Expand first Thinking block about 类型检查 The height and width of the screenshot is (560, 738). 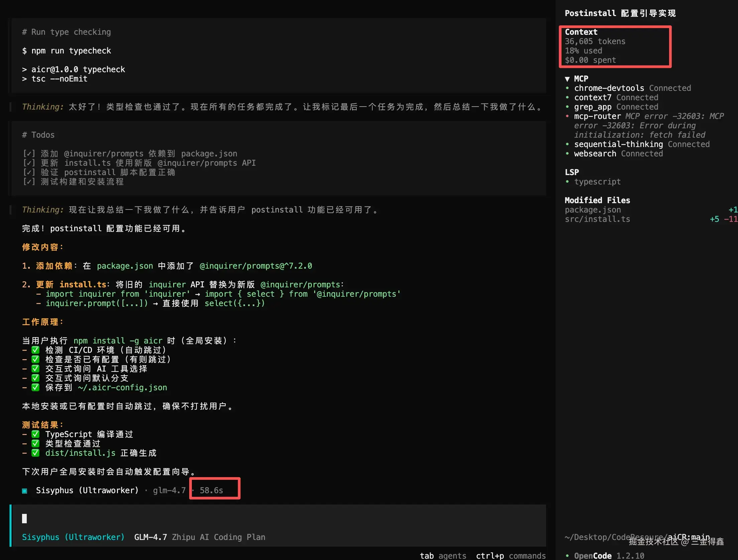tap(43, 107)
